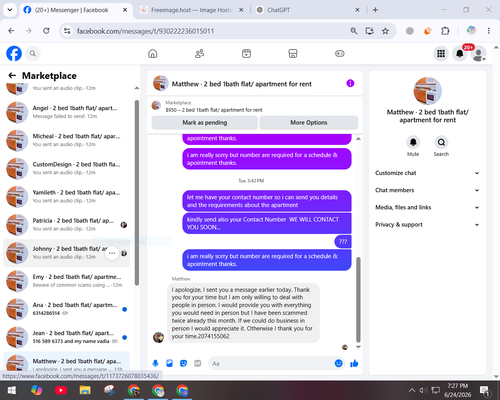Expand the Privacy & support section
This screenshot has width=500, height=400.
tap(427, 225)
